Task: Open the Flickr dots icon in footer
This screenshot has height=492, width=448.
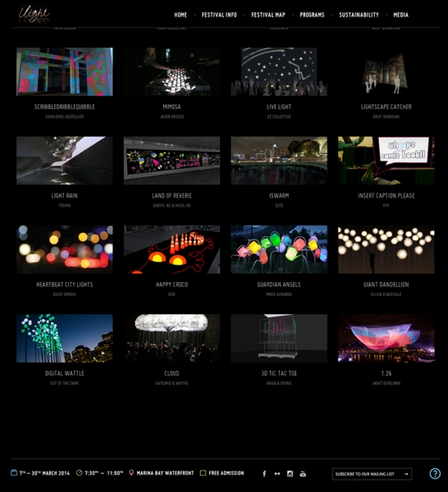Action: click(x=277, y=474)
